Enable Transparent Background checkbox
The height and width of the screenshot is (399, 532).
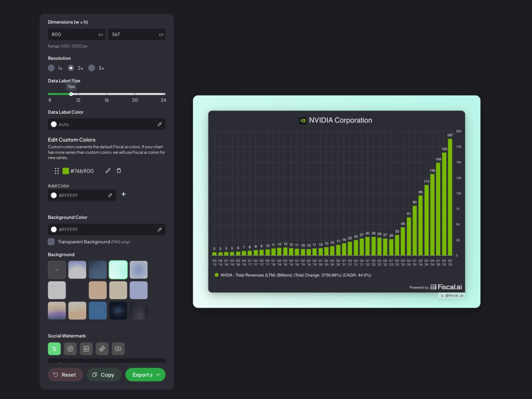point(51,242)
